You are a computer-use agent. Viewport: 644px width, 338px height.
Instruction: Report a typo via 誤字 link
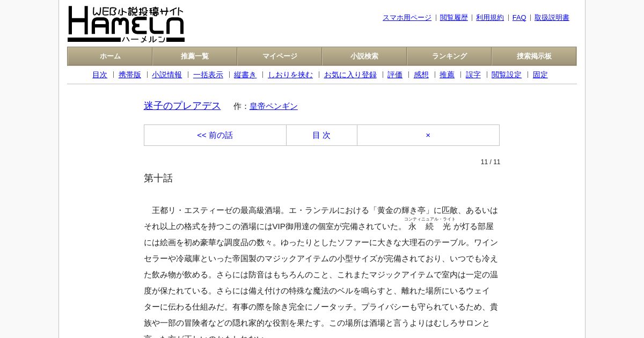[473, 75]
